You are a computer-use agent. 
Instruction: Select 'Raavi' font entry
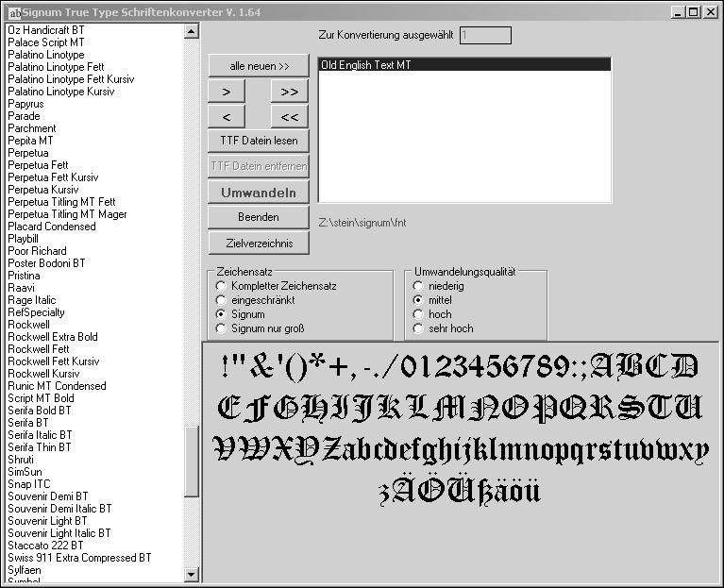[x=22, y=288]
